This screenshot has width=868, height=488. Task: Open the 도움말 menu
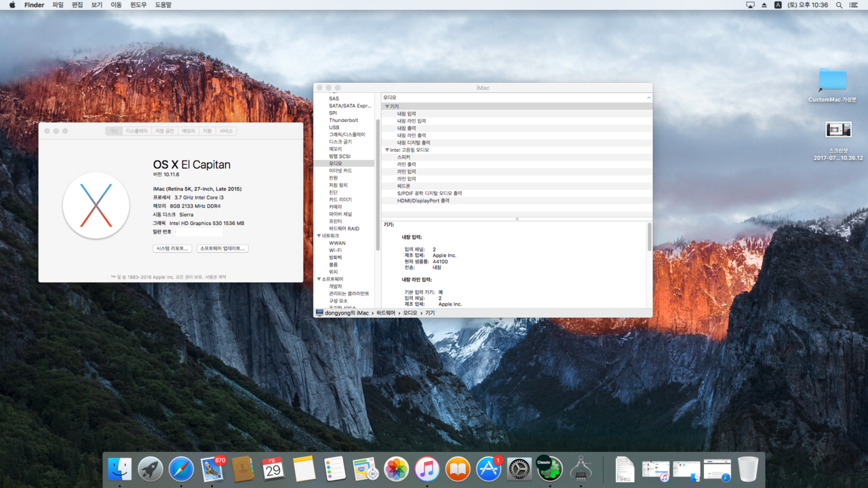click(163, 5)
